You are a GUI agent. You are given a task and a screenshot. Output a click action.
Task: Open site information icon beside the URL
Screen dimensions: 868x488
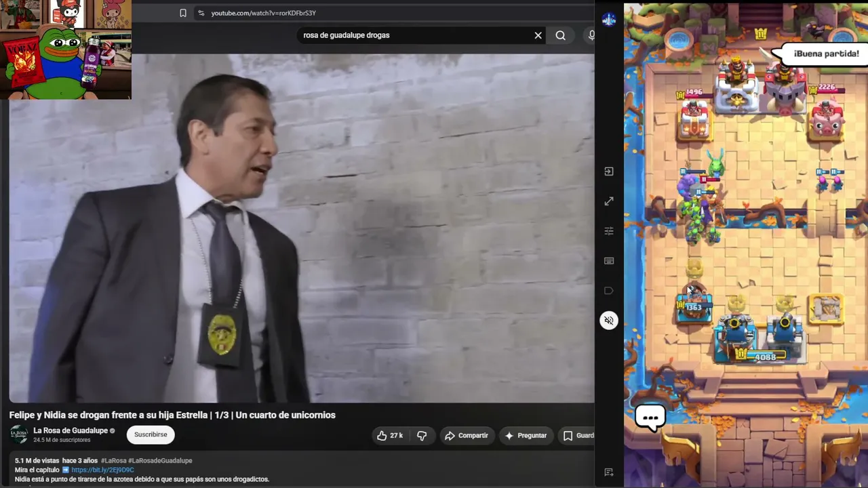point(201,13)
